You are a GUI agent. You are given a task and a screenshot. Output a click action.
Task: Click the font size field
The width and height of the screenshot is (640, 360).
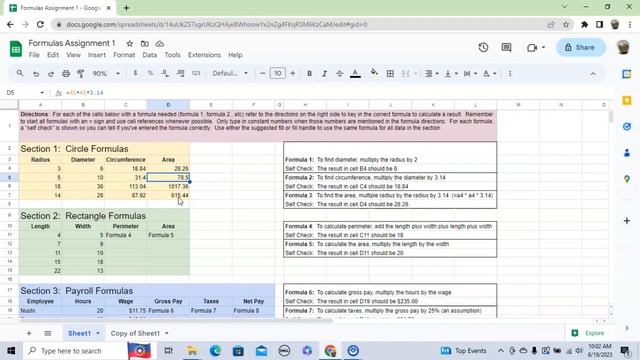(x=278, y=73)
